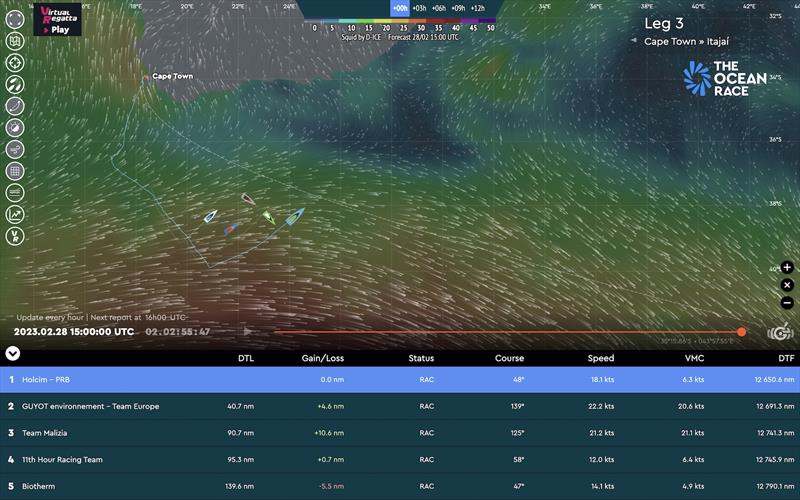The width and height of the screenshot is (800, 500).
Task: Select 11th Hour Racing Team row
Action: 400,459
